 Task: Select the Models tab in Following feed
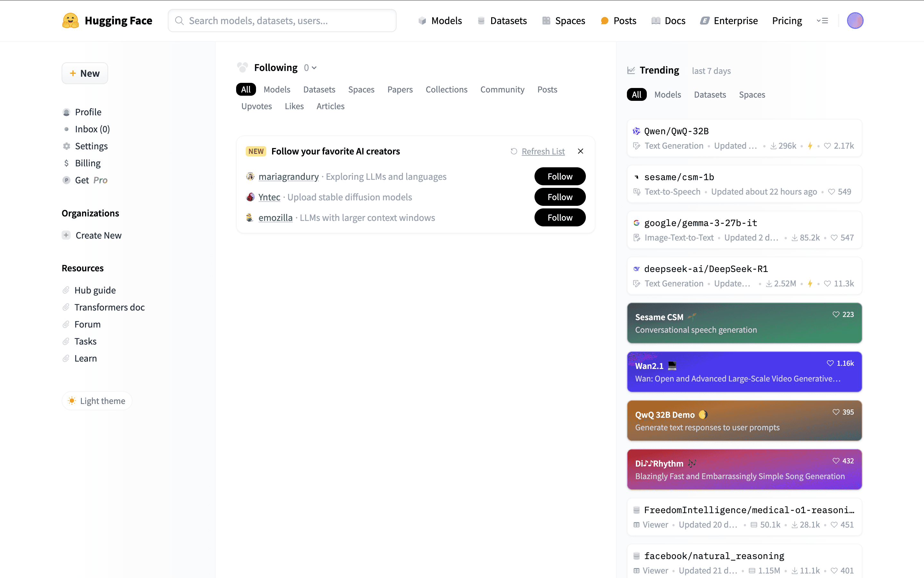tap(277, 90)
